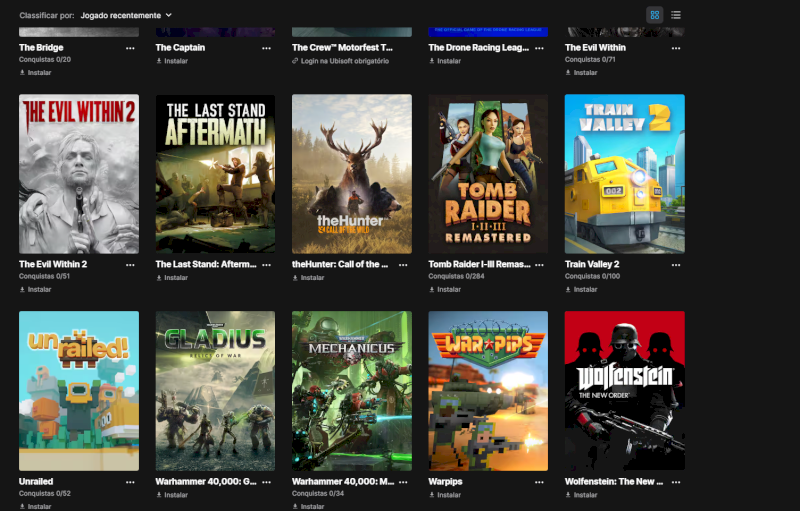Install Wolfenstein: The New Order

pyautogui.click(x=581, y=495)
